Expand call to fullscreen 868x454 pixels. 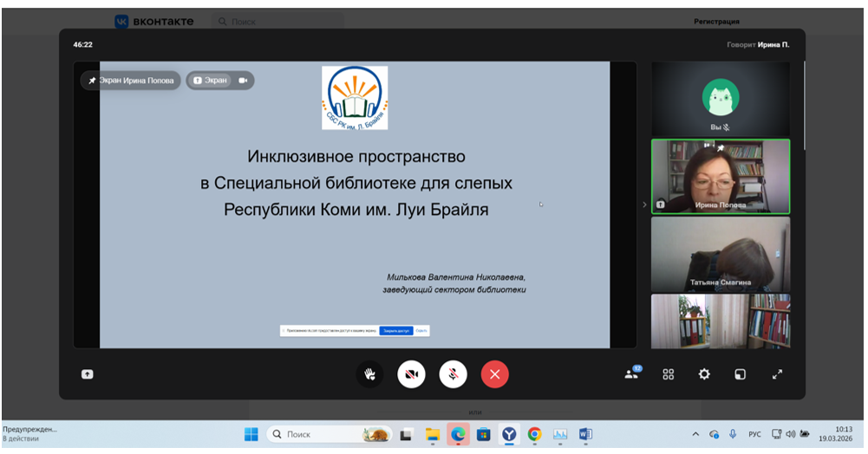click(x=777, y=374)
